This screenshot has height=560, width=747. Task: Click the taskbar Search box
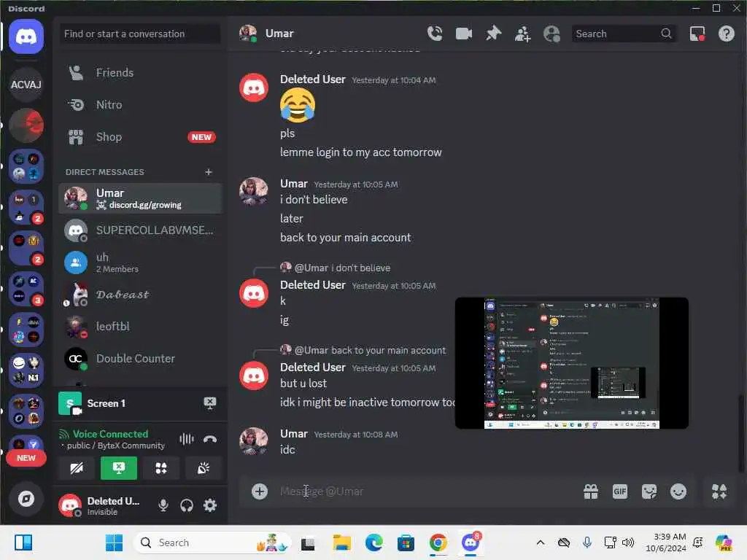212,542
